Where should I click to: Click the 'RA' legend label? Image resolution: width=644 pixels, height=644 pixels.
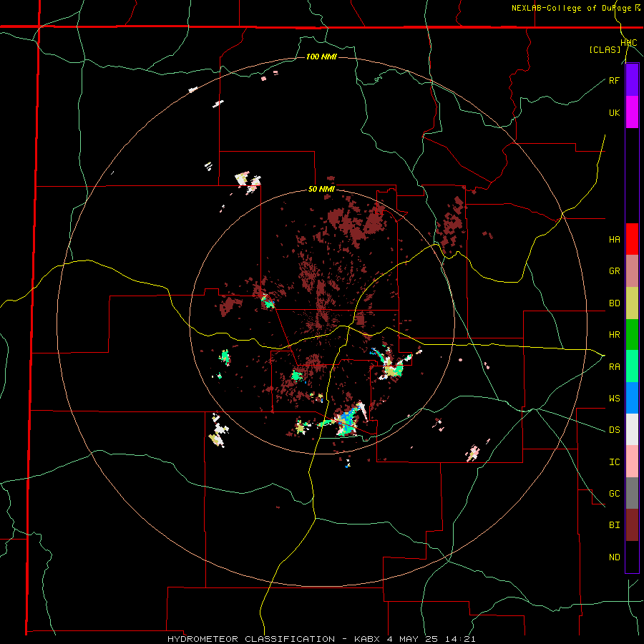click(614, 366)
